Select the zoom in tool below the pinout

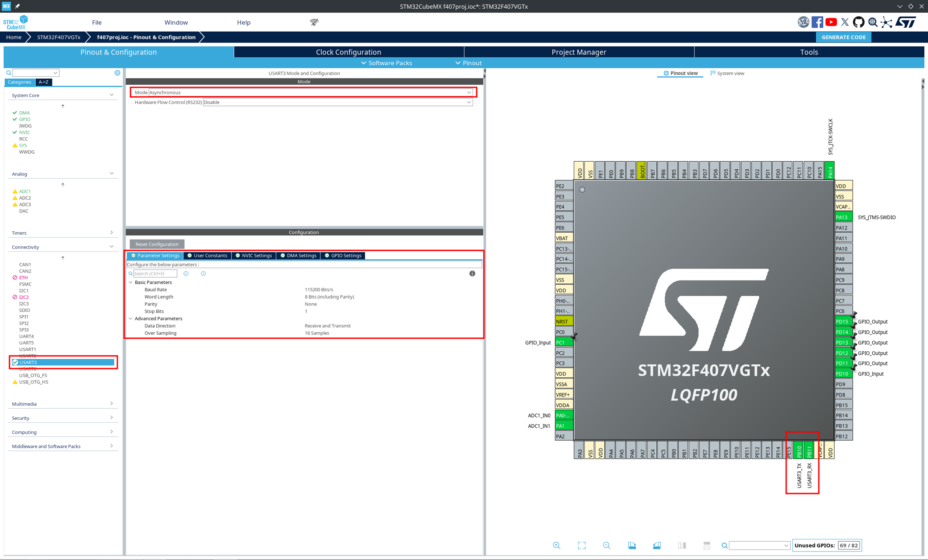556,545
